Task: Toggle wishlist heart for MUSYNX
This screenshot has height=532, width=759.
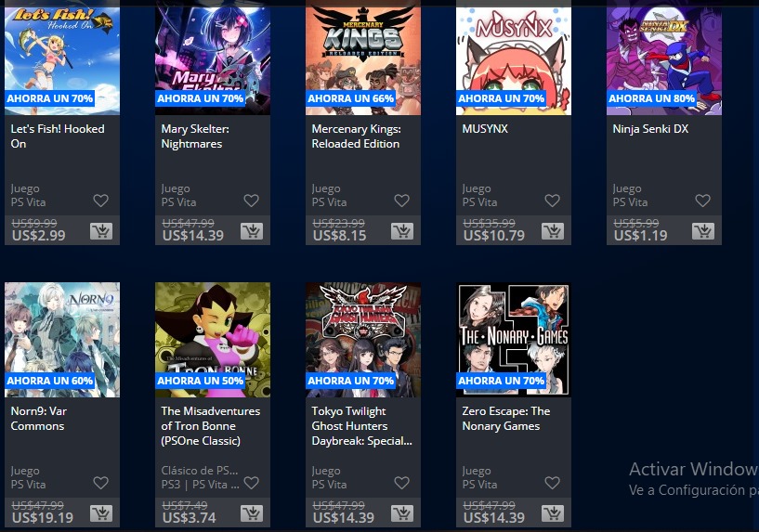Action: coord(553,201)
